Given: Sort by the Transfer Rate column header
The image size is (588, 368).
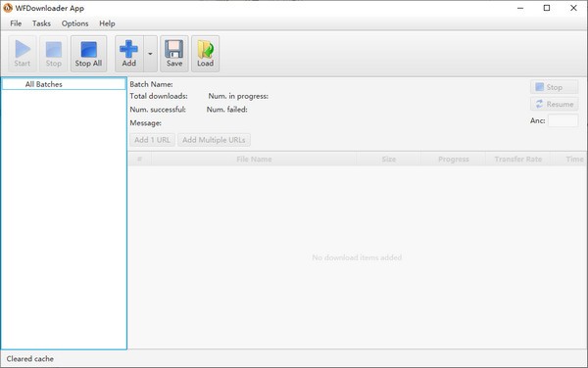Looking at the screenshot, I should pos(517,160).
